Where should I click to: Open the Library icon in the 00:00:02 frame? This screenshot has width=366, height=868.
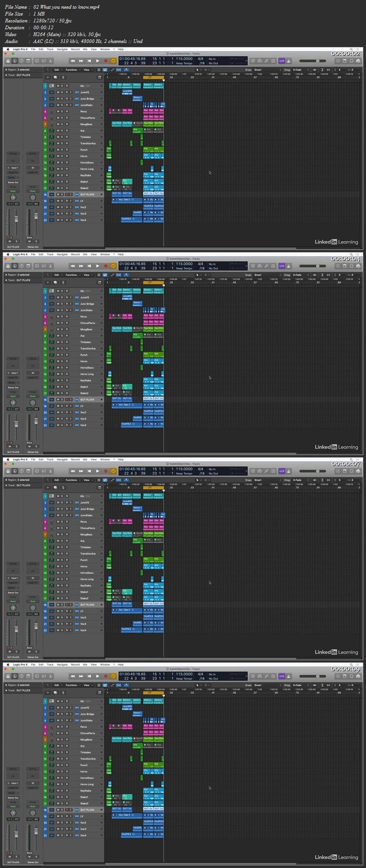coord(8,61)
